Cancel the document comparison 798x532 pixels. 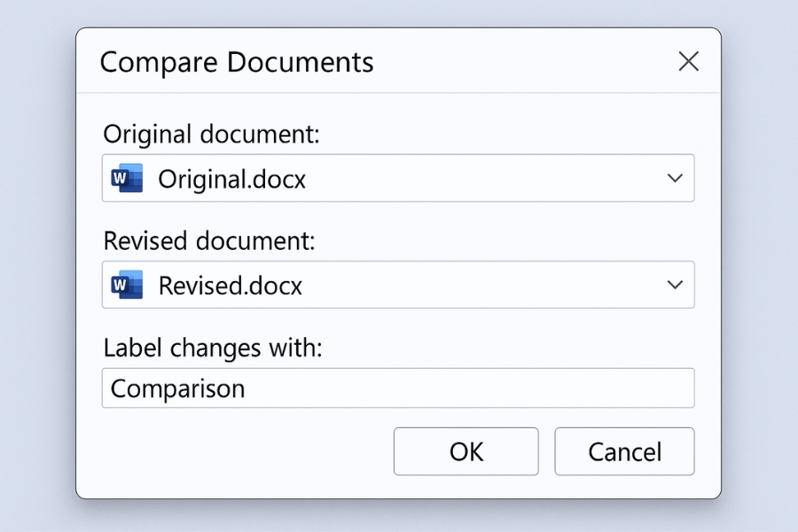624,451
